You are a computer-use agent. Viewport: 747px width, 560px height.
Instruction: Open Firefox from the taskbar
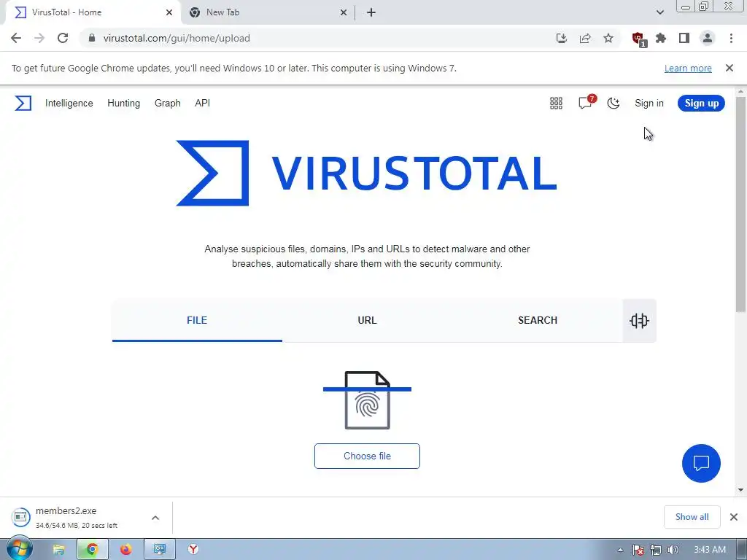click(x=125, y=550)
